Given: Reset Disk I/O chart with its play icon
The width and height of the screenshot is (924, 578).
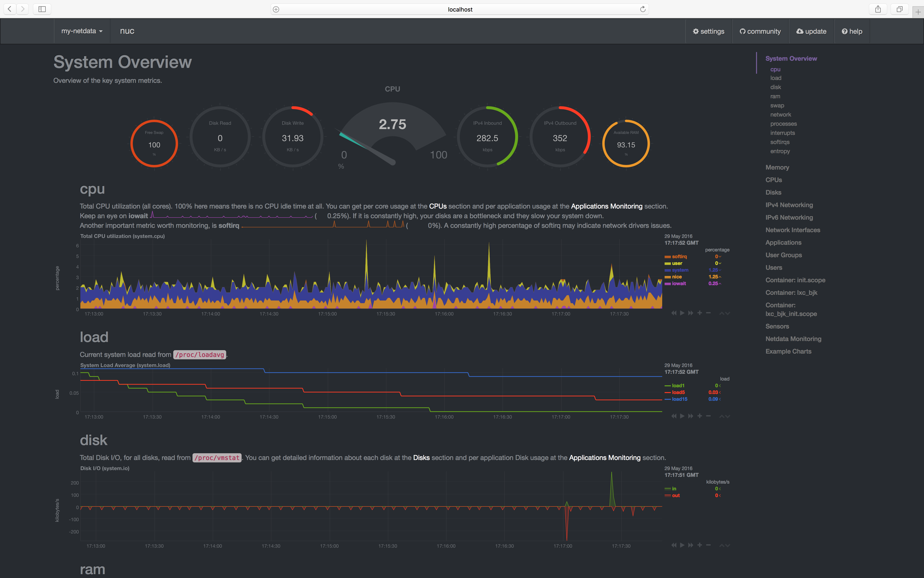Looking at the screenshot, I should (x=682, y=545).
